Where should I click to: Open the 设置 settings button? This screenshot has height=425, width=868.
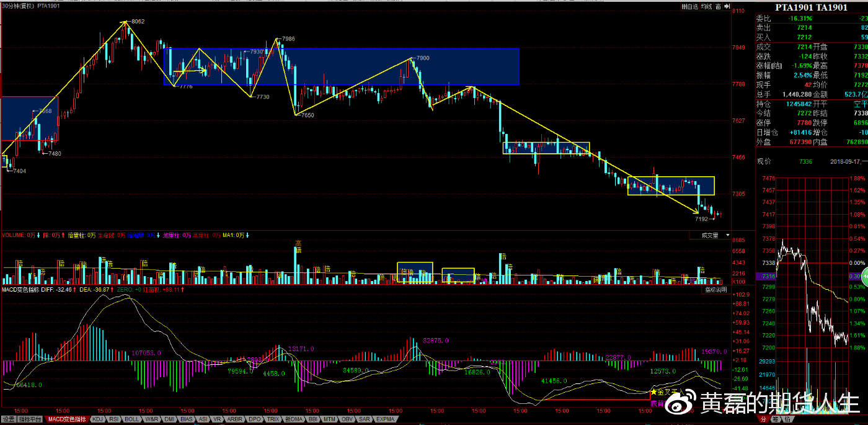click(x=8, y=420)
